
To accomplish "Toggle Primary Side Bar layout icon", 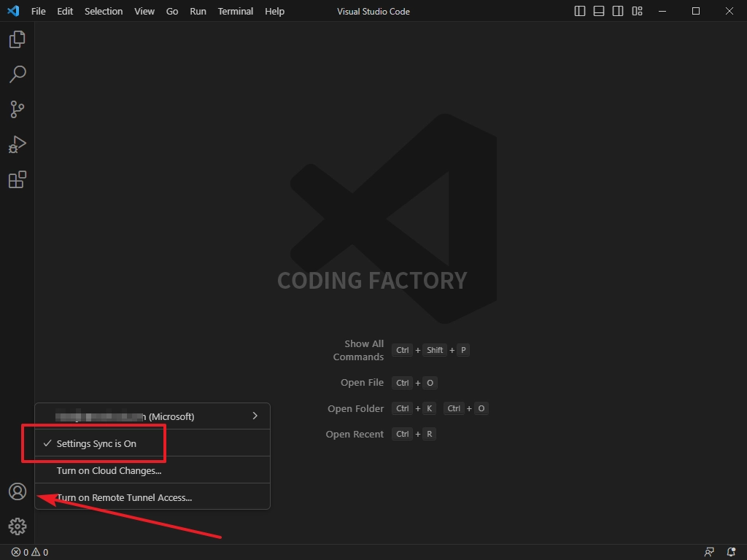I will (580, 11).
